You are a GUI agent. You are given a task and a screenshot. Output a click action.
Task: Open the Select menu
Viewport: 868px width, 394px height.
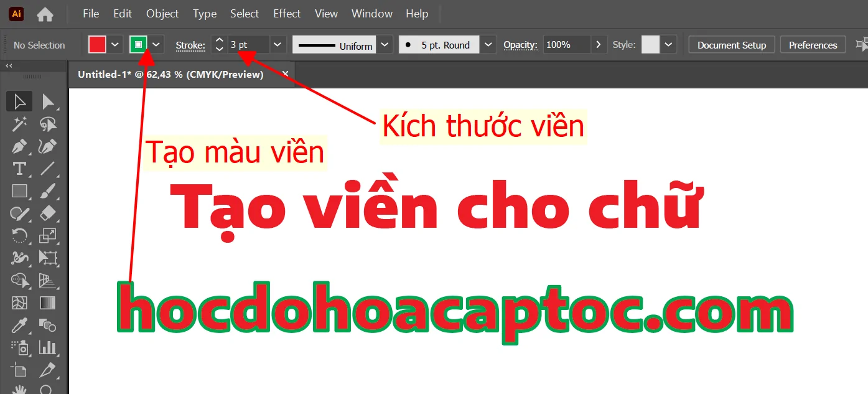pyautogui.click(x=244, y=13)
